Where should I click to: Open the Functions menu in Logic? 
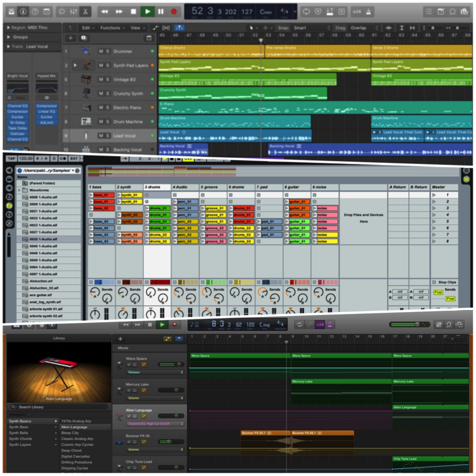(112, 28)
